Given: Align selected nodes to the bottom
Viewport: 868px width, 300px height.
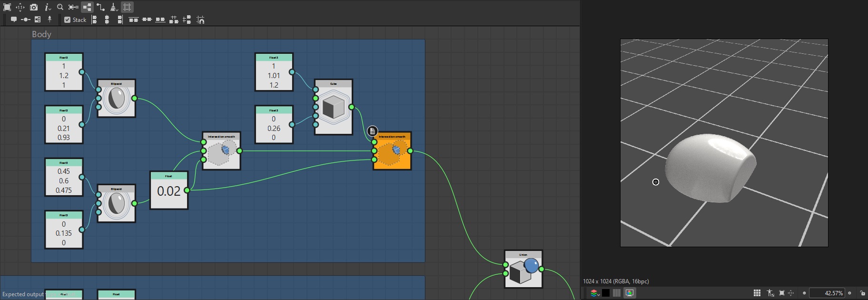Looking at the screenshot, I should click(x=160, y=20).
